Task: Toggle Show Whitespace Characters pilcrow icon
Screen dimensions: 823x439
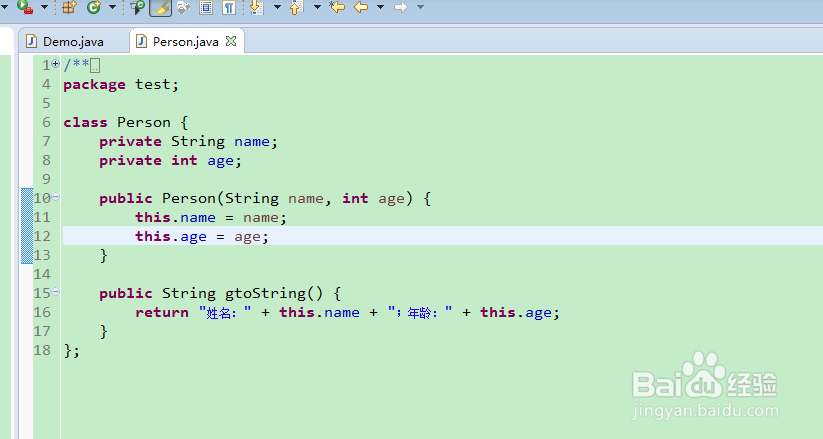Action: 229,7
